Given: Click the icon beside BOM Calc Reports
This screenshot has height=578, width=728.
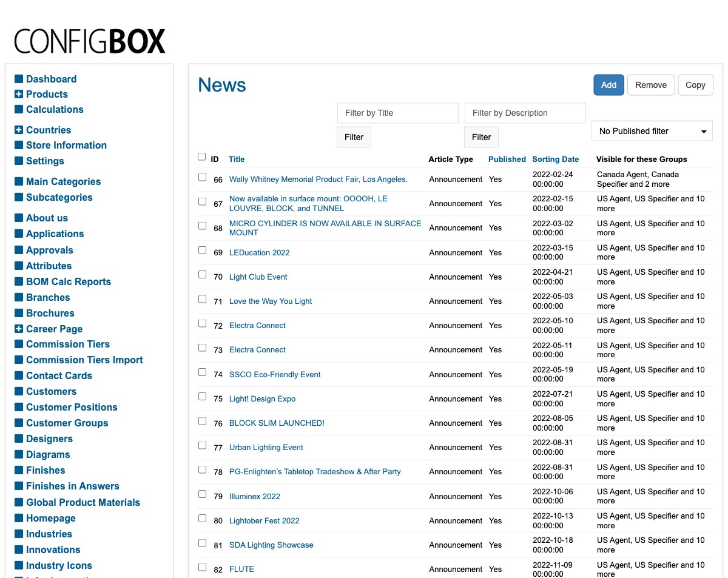Looking at the screenshot, I should [19, 281].
